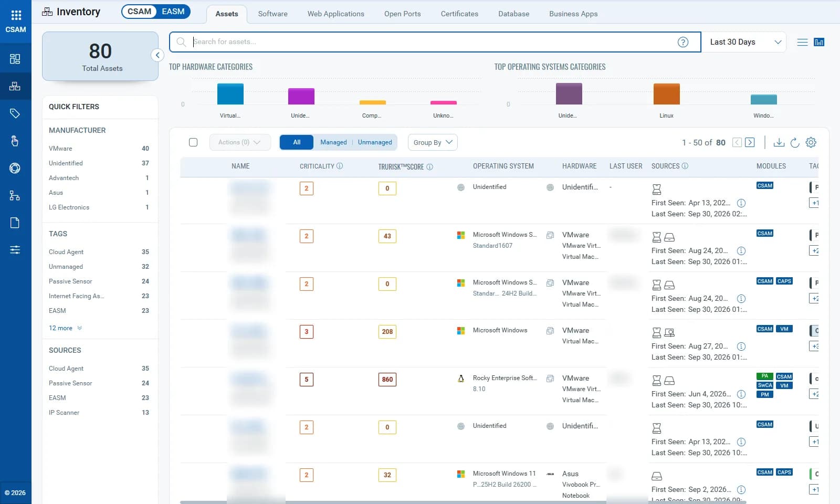The height and width of the screenshot is (504, 840).
Task: Go to previous page of assets
Action: click(x=737, y=142)
